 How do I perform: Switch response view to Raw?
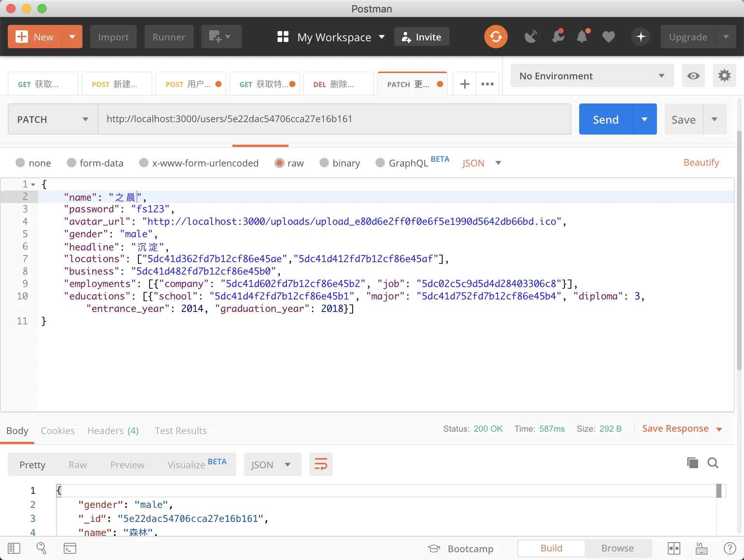click(78, 465)
